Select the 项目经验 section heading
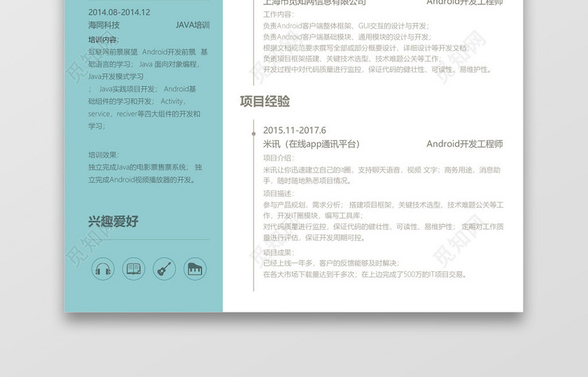 coord(265,102)
